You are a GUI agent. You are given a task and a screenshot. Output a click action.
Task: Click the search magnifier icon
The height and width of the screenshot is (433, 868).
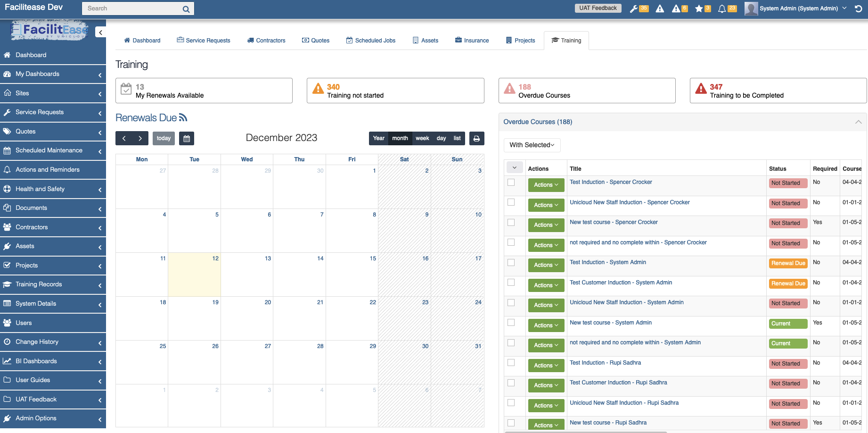tap(187, 8)
